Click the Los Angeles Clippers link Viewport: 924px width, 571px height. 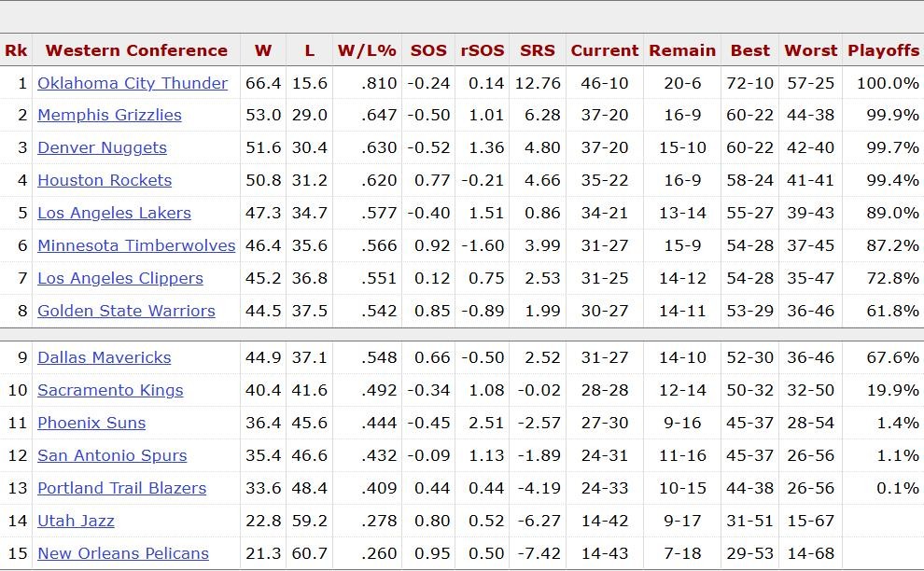tap(120, 278)
